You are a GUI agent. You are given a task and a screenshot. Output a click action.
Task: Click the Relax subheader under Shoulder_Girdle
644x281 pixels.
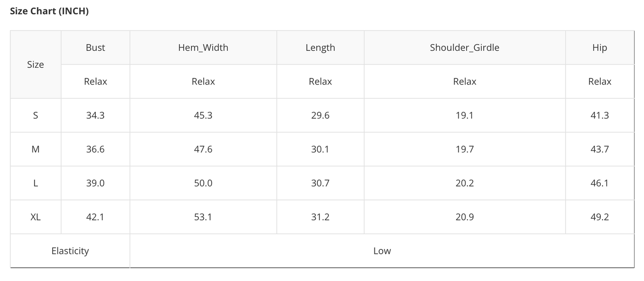coord(465,81)
